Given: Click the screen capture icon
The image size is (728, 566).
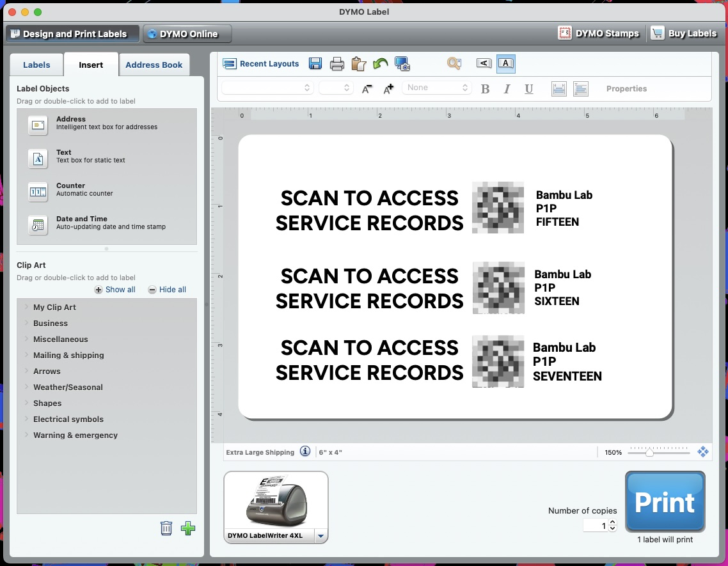Looking at the screenshot, I should [402, 63].
